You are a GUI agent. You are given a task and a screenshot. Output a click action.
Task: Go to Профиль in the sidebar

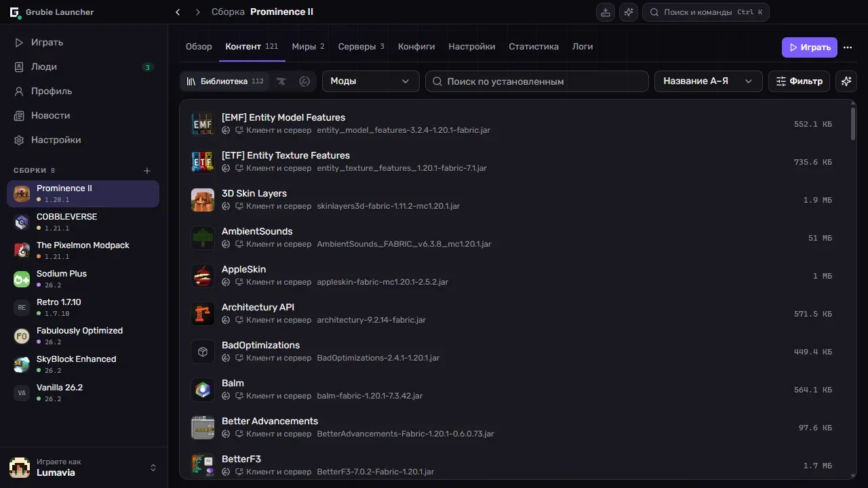[83, 91]
